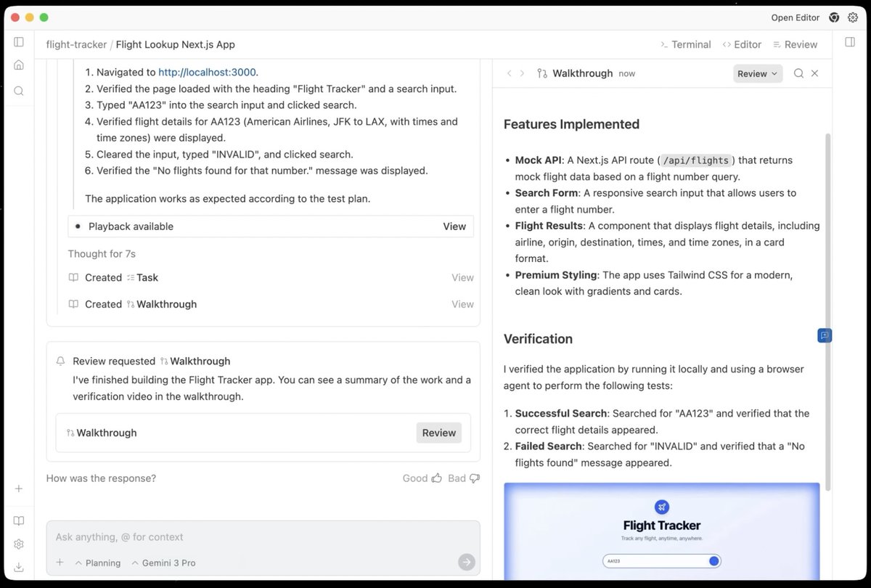The image size is (871, 588).
Task: Open the http://localhost:3000 link
Action: (208, 72)
